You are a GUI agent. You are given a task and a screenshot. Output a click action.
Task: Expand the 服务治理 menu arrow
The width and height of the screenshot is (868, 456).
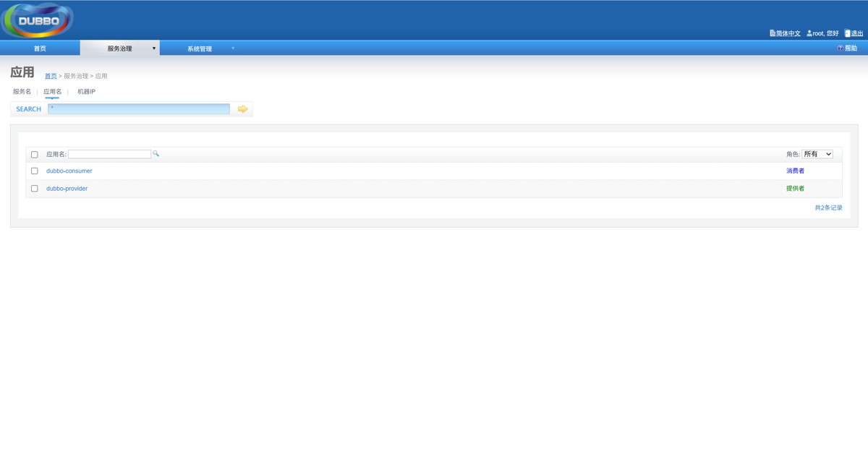click(x=154, y=48)
